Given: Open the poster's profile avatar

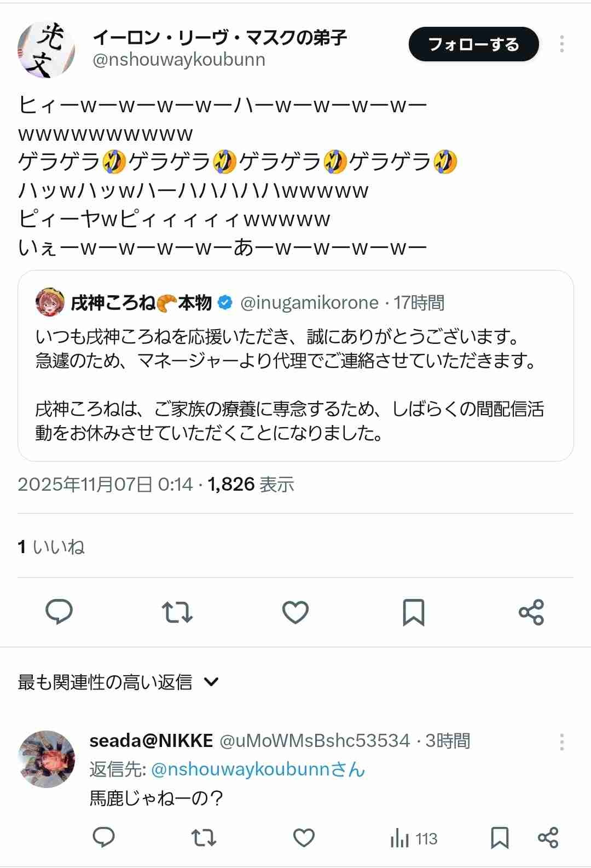Looking at the screenshot, I should pyautogui.click(x=46, y=50).
